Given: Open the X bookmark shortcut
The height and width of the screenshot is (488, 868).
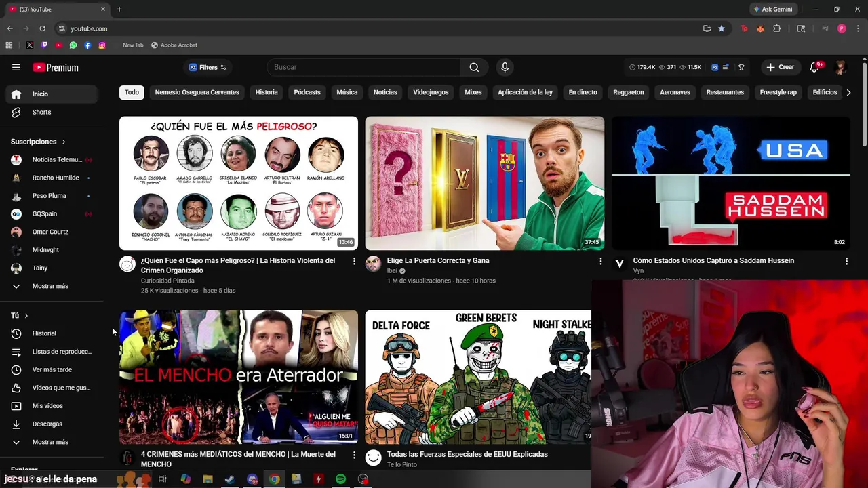Looking at the screenshot, I should coord(29,45).
